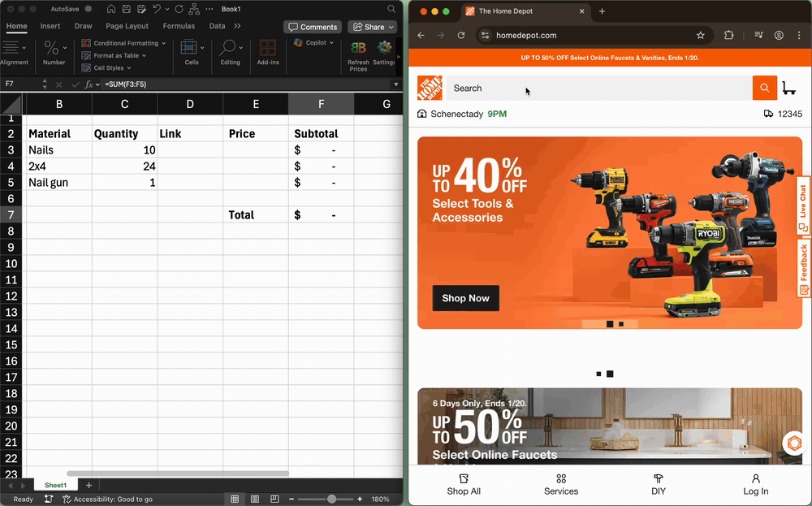The image size is (812, 506).
Task: Toggle the AutoSave switch
Action: tap(87, 9)
